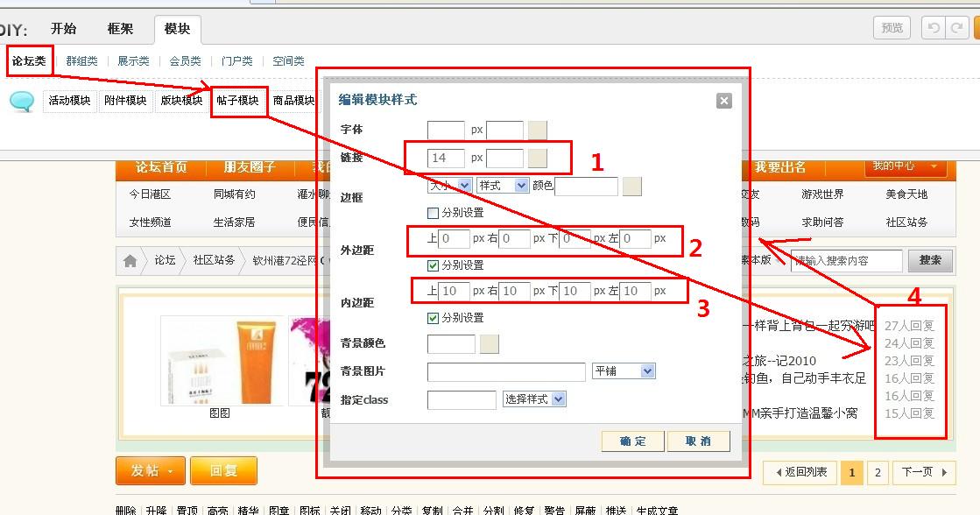The height and width of the screenshot is (515, 980).
Task: Click the 内边距 右 input field
Action: click(x=514, y=292)
